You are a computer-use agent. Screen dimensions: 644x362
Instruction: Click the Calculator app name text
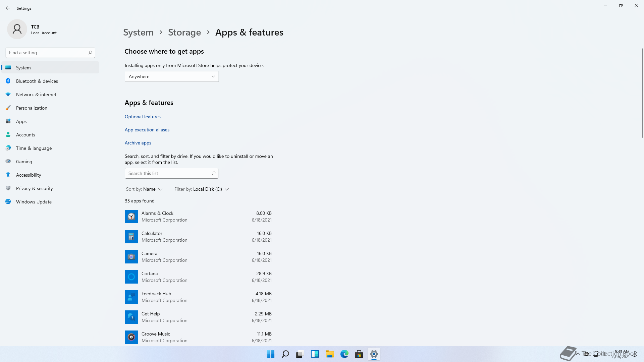(x=152, y=233)
